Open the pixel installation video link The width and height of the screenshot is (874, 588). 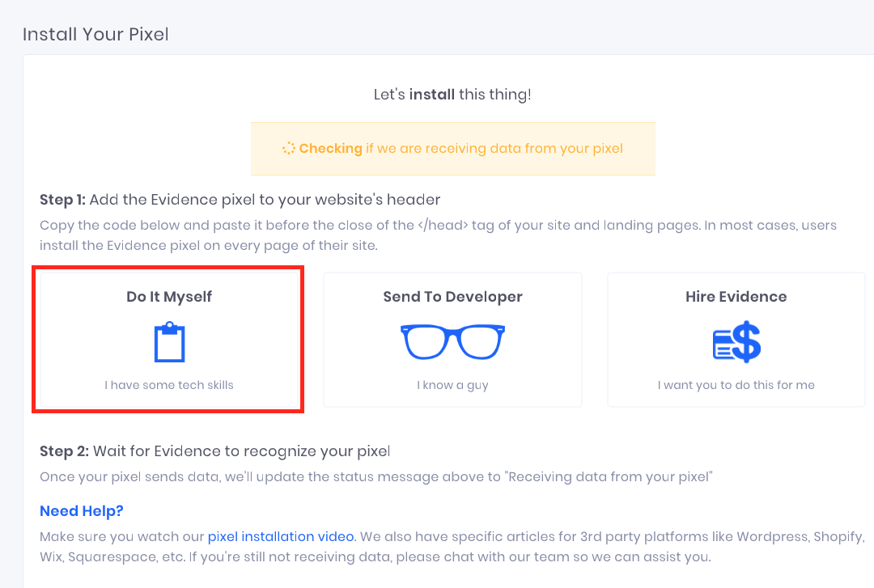281,537
